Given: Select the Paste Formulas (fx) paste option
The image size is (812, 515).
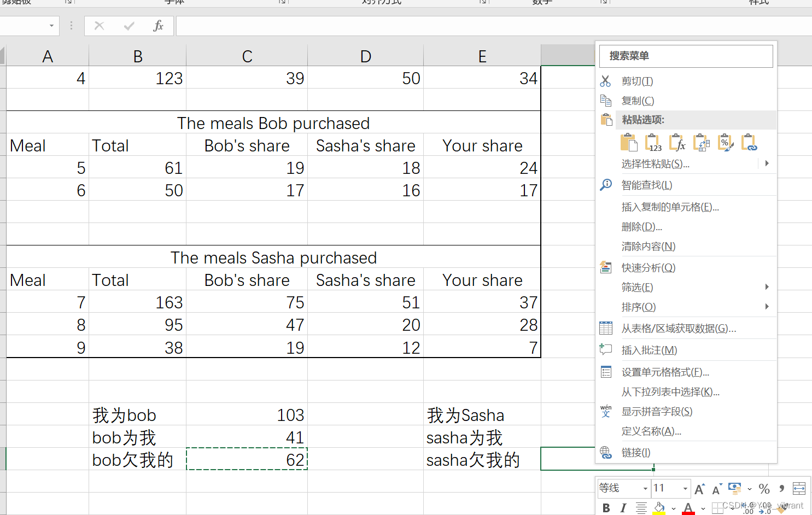Looking at the screenshot, I should point(677,142).
